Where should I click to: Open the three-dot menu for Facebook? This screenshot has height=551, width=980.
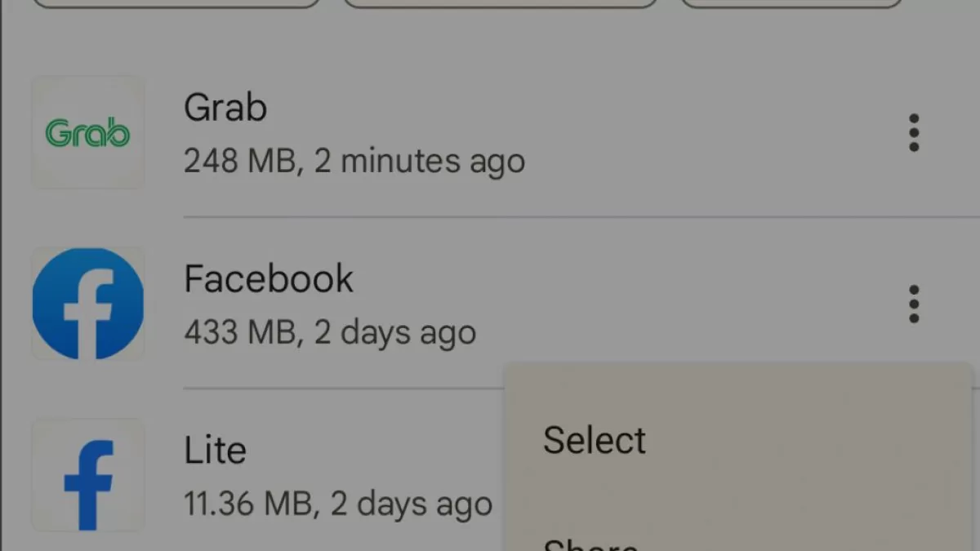pyautogui.click(x=914, y=304)
